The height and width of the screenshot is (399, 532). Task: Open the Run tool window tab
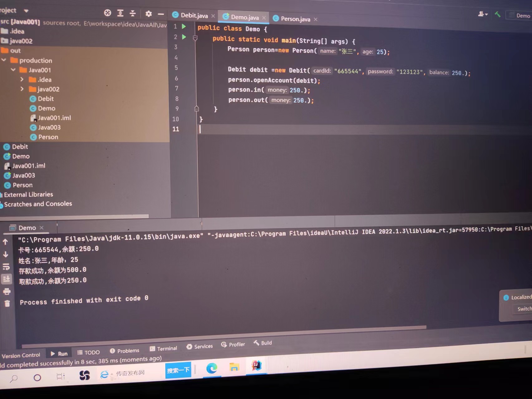[59, 353]
